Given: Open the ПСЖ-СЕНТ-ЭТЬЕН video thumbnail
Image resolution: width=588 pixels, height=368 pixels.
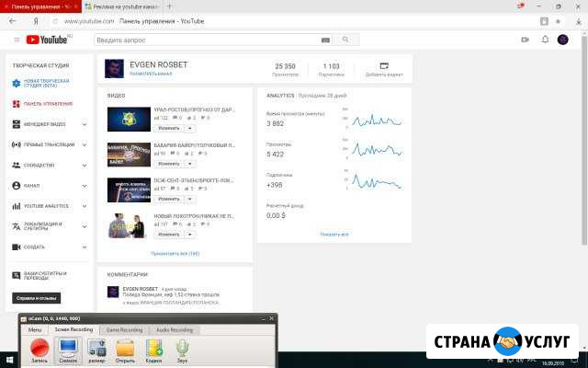Looking at the screenshot, I should [129, 190].
